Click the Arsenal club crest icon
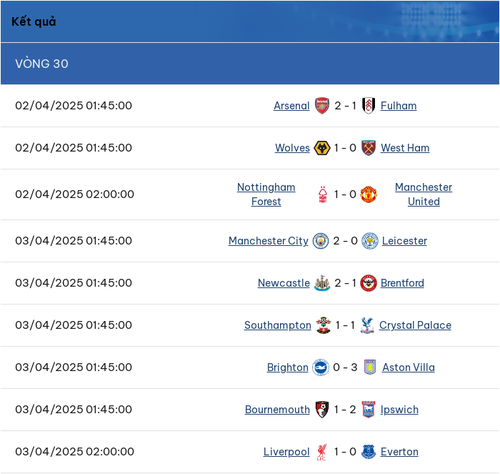Image resolution: width=500 pixels, height=474 pixels. 322,106
